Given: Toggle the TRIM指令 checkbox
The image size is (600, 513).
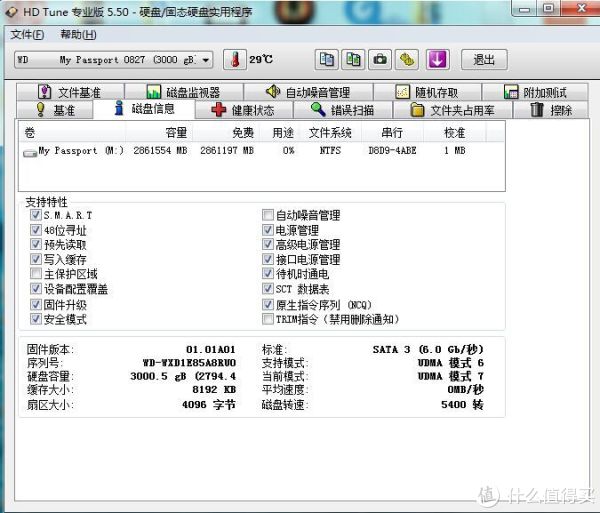Looking at the screenshot, I should (x=268, y=319).
